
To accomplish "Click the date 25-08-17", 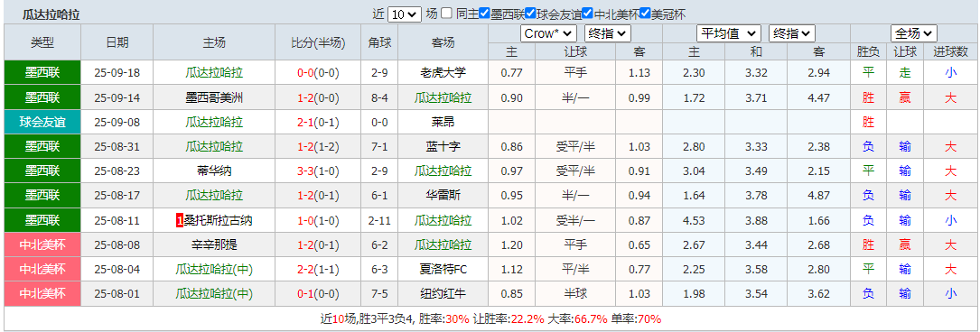I will (117, 196).
